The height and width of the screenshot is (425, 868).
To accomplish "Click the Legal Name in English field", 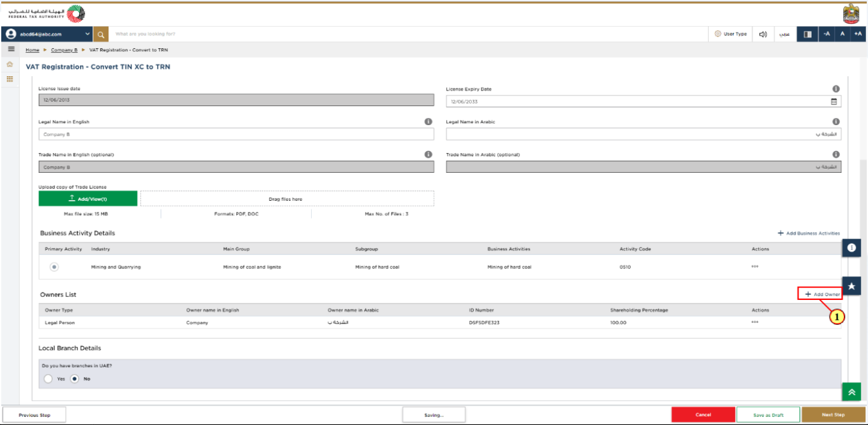I will tap(236, 134).
